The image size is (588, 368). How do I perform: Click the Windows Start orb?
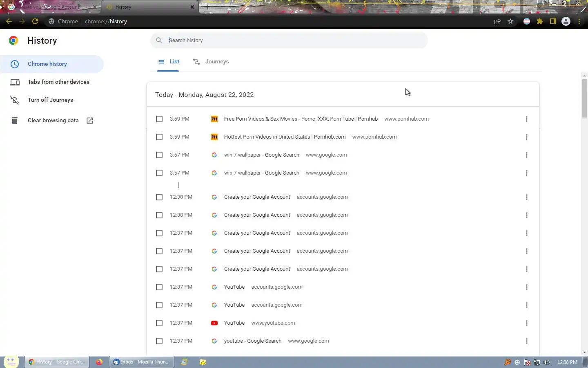click(x=11, y=361)
